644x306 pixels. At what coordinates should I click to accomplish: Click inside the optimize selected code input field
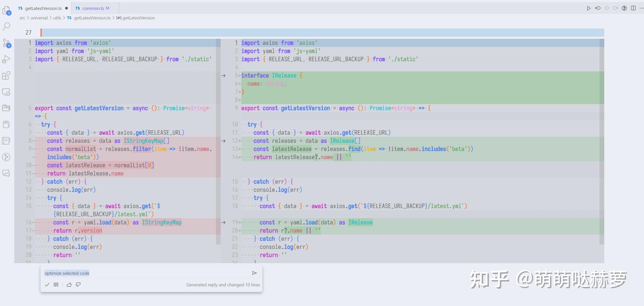[102, 273]
